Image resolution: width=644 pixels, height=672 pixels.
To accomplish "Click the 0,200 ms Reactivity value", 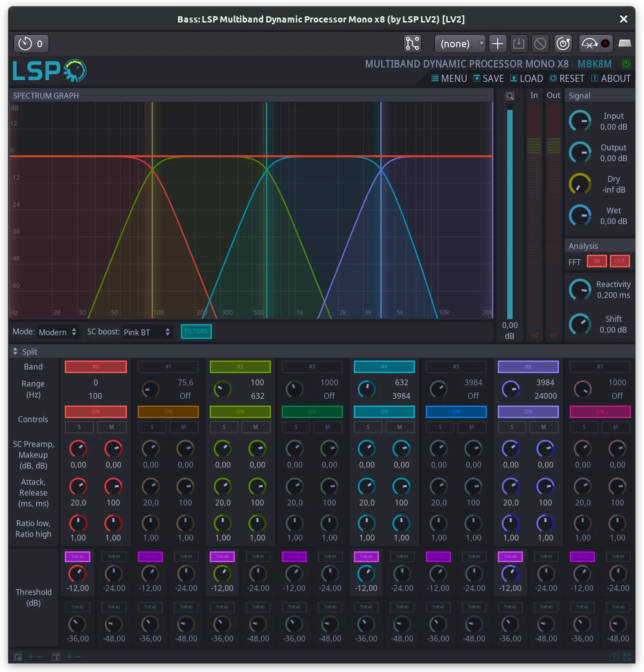I will click(613, 295).
